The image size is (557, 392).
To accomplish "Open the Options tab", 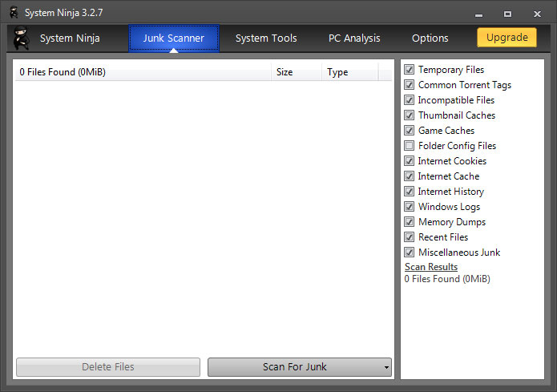I will (x=430, y=38).
